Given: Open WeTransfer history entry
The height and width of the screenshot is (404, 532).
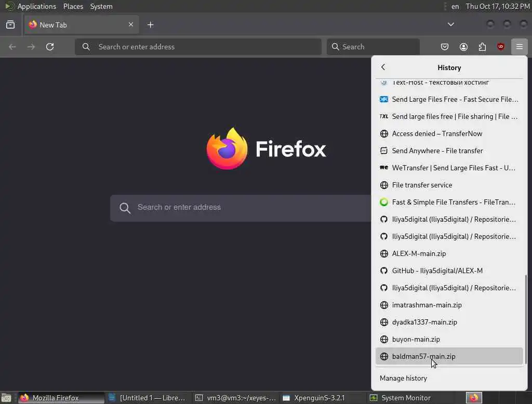Looking at the screenshot, I should coord(449,168).
